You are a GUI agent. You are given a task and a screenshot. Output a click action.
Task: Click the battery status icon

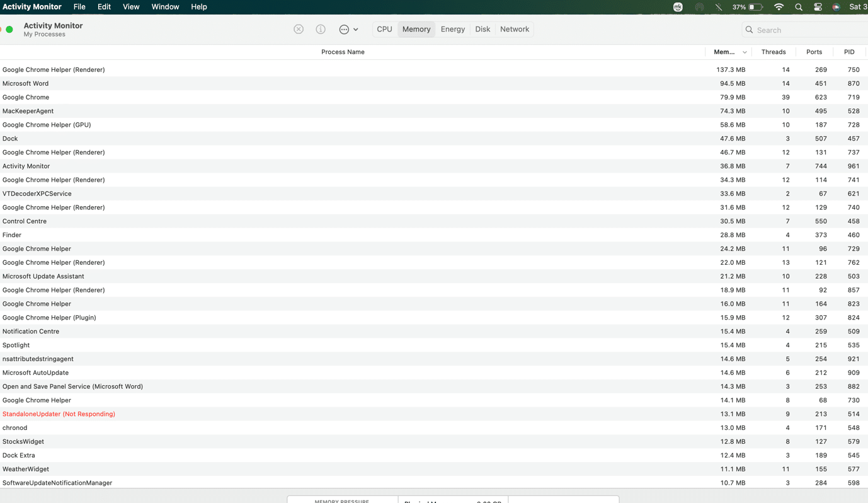pyautogui.click(x=755, y=7)
